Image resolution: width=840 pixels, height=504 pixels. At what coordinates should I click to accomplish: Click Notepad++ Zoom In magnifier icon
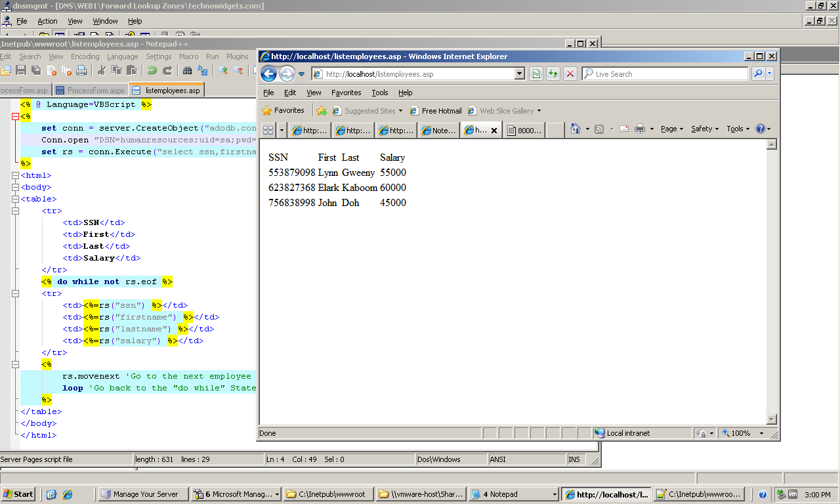tap(223, 71)
